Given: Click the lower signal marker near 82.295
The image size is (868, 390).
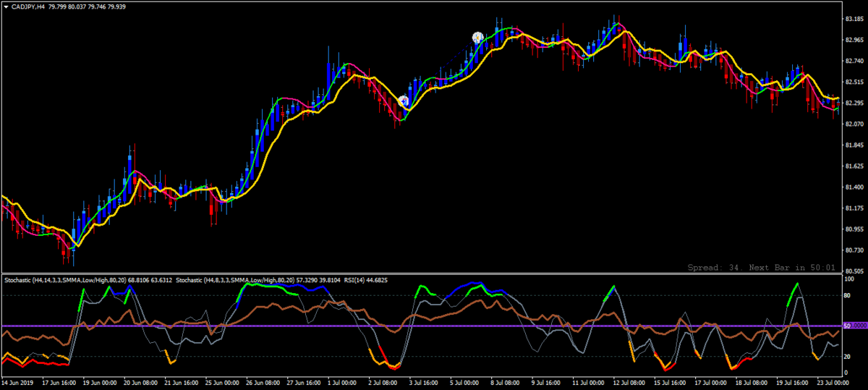Looking at the screenshot, I should 404,101.
